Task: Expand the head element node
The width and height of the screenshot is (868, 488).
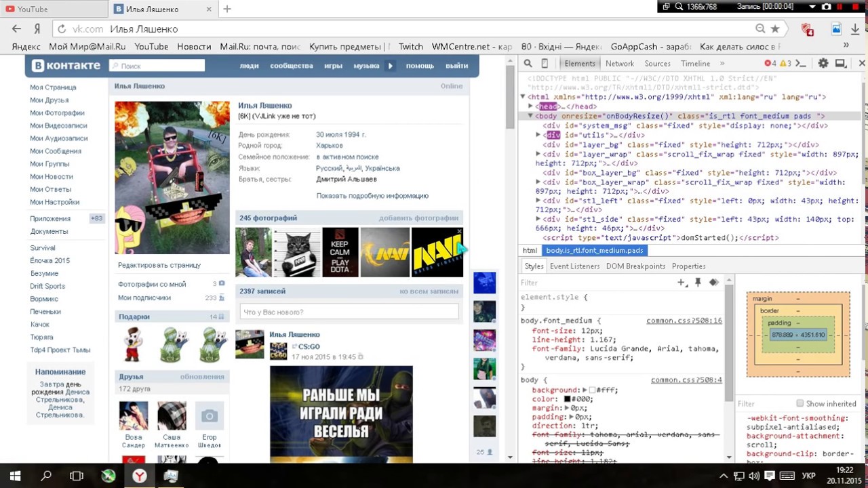Action: [x=531, y=106]
